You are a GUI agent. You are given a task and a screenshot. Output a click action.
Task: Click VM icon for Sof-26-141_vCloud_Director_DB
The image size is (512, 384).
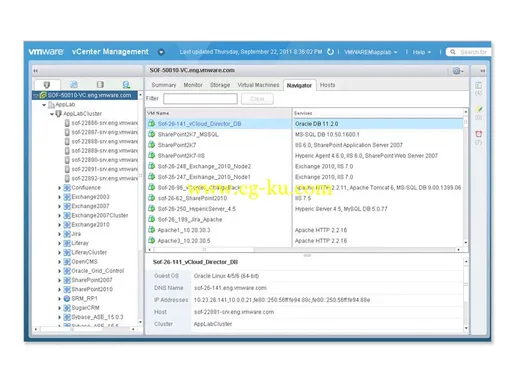pyautogui.click(x=152, y=124)
